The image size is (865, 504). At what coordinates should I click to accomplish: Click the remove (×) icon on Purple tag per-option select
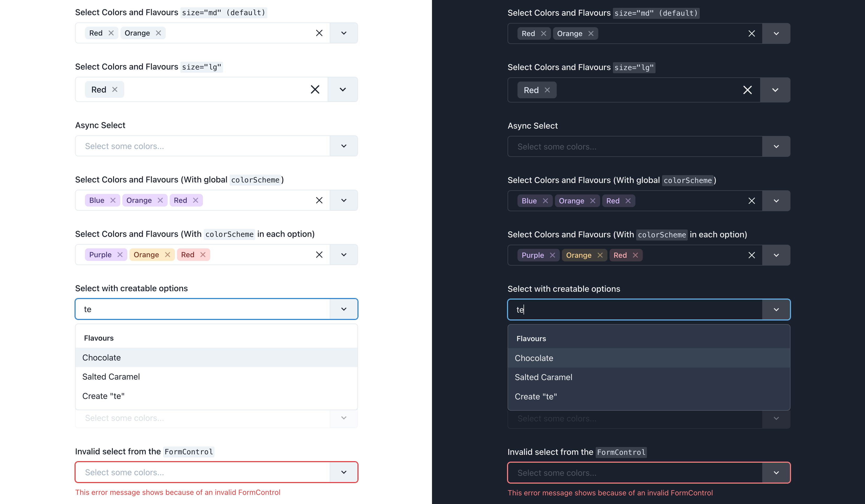(119, 254)
